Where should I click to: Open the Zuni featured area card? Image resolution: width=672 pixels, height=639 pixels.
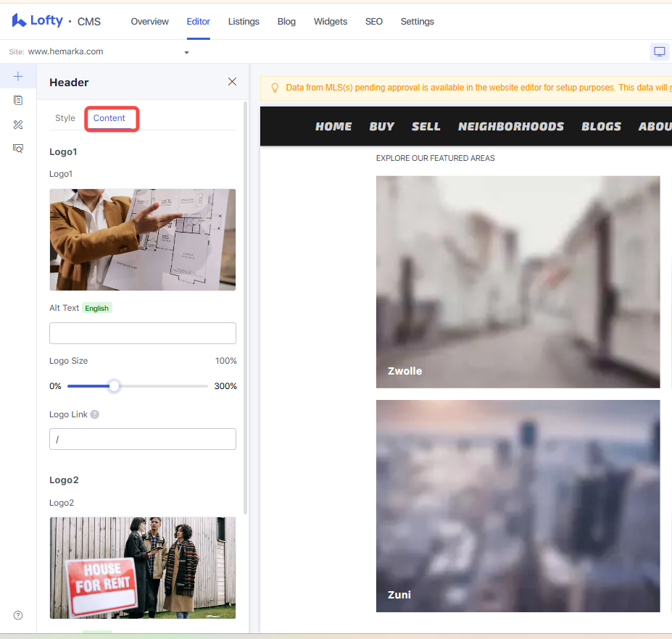click(x=518, y=506)
